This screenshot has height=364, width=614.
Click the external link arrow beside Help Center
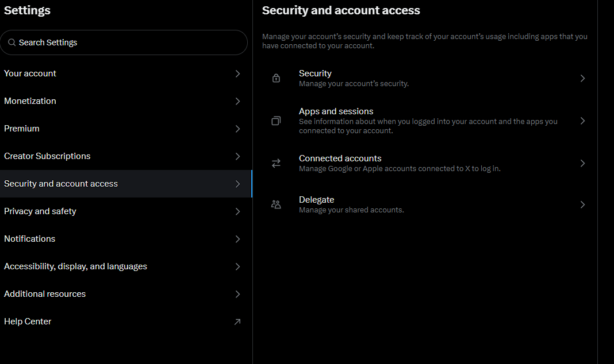[x=237, y=322]
